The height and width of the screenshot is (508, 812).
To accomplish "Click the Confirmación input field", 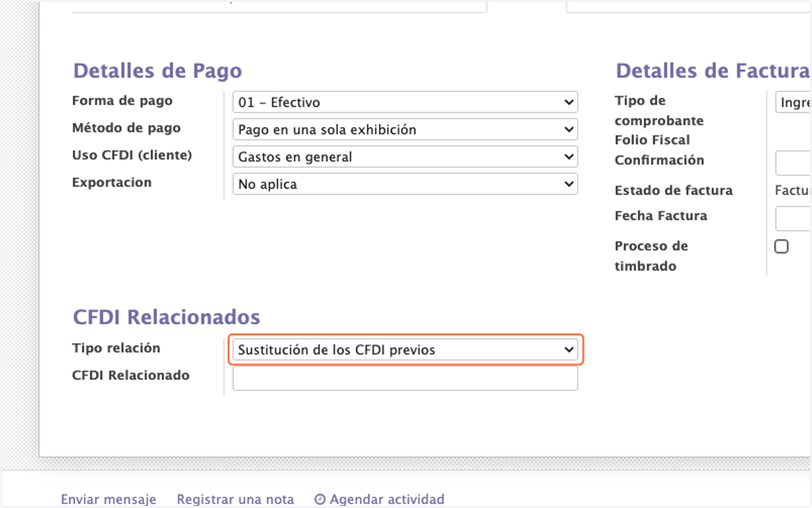I will pos(794,163).
